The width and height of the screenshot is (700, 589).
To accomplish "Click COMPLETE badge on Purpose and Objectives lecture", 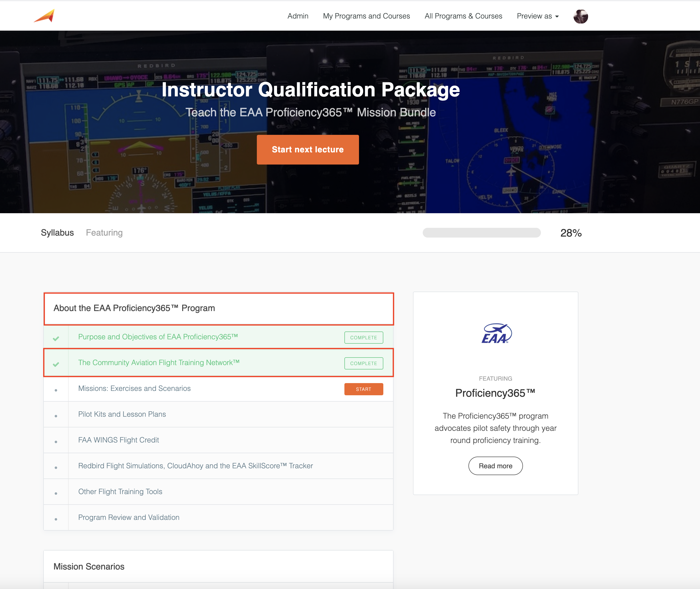I will [363, 337].
